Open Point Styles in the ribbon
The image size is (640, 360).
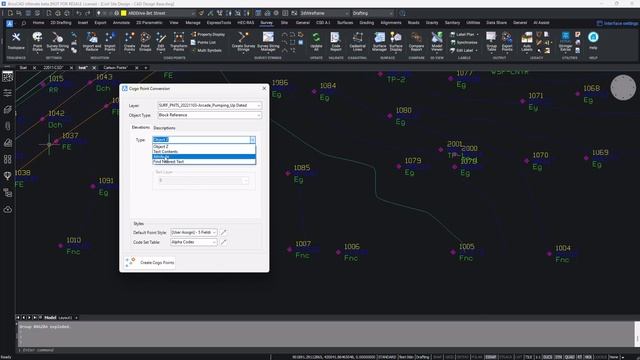[37, 42]
